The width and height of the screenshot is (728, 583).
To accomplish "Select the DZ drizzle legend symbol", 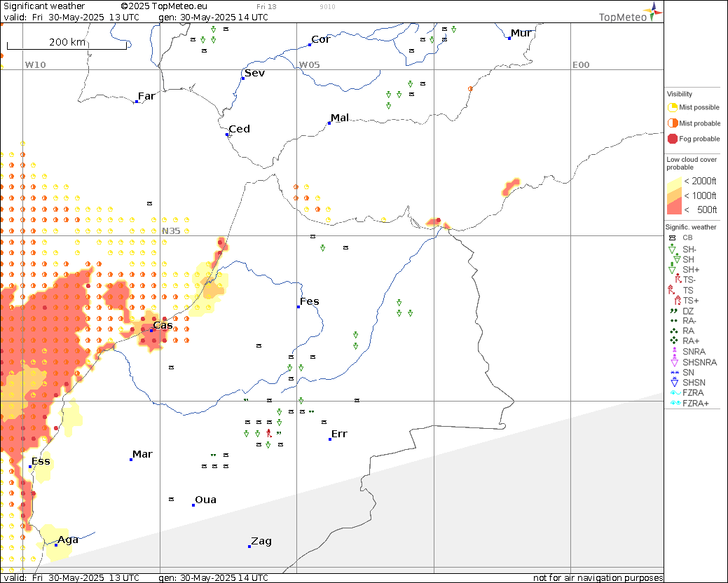I will (673, 311).
